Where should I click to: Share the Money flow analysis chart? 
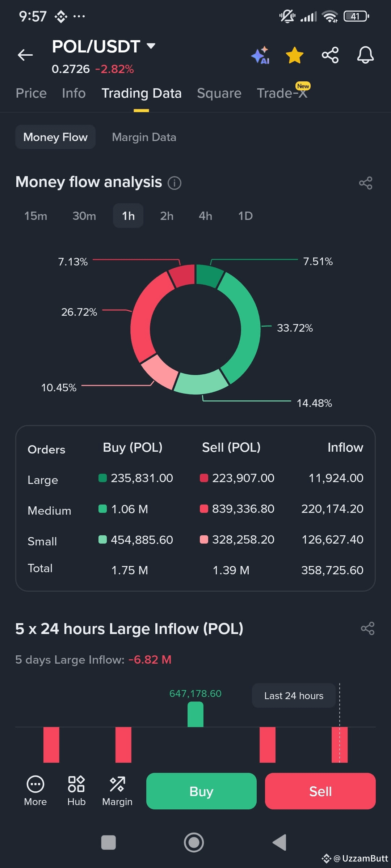366,183
